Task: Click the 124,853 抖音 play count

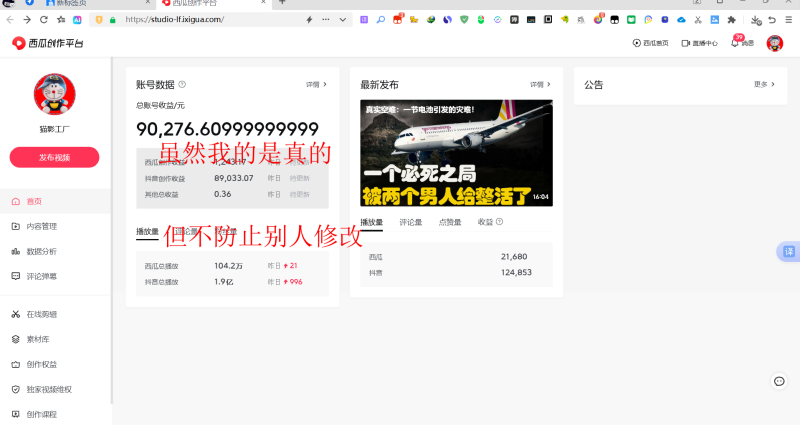Action: pos(516,272)
